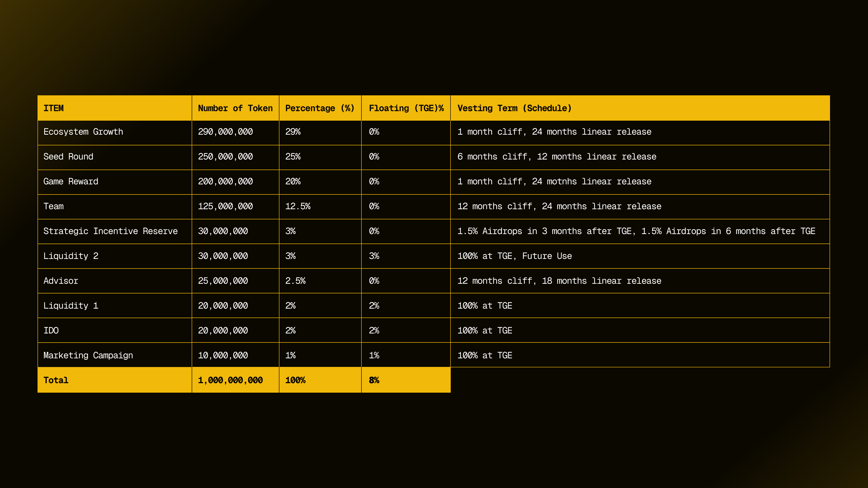Viewport: 868px width, 488px height.
Task: Click Advisor's 0% floating value
Action: coord(374,281)
